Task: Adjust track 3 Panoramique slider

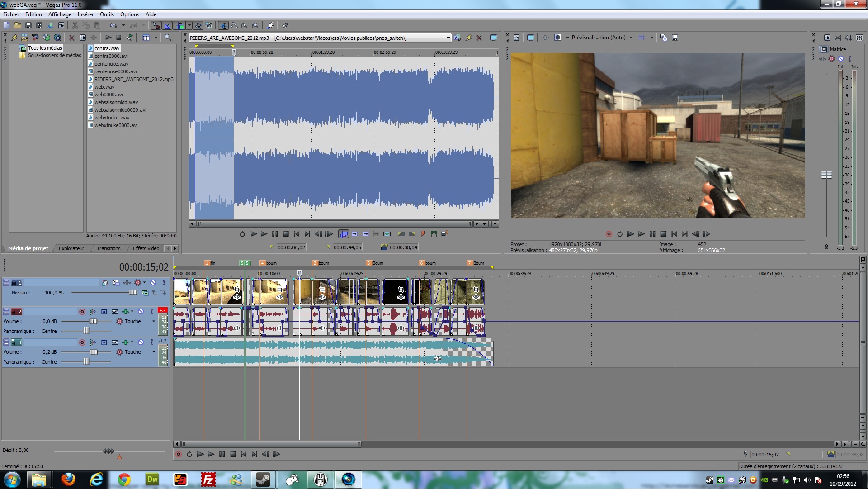Action: [x=86, y=362]
